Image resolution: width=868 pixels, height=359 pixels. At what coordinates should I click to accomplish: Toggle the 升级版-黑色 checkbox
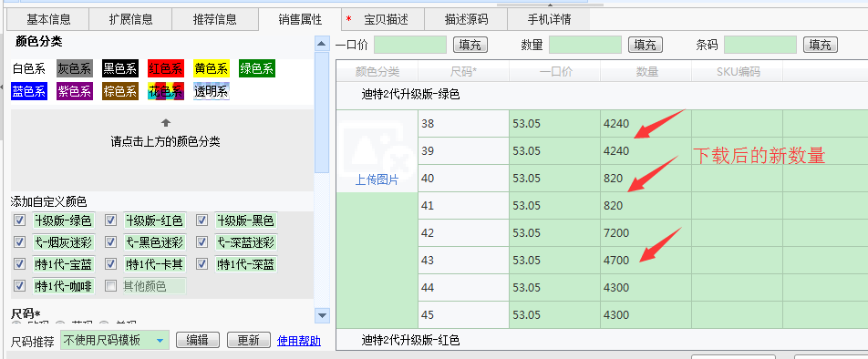pos(202,221)
